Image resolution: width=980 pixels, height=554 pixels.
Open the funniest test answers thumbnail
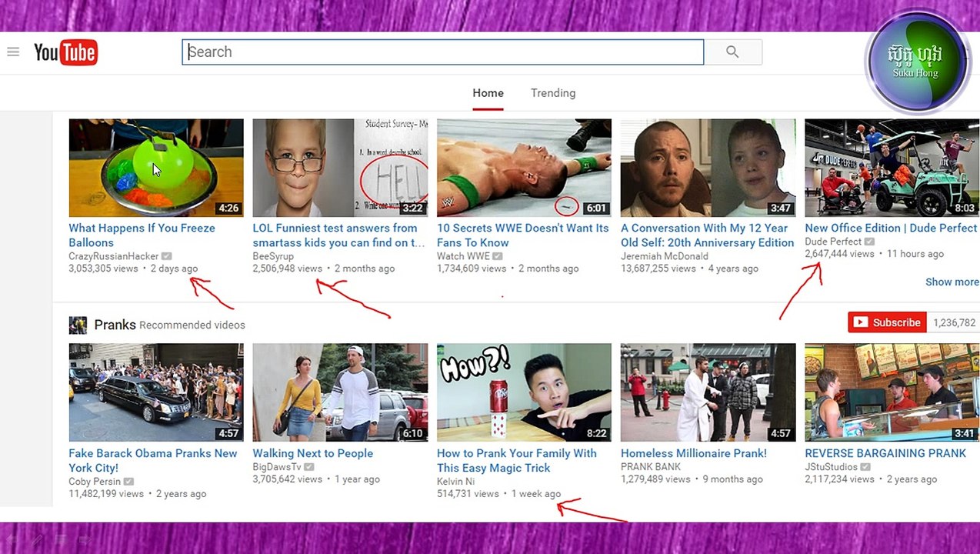pos(340,168)
